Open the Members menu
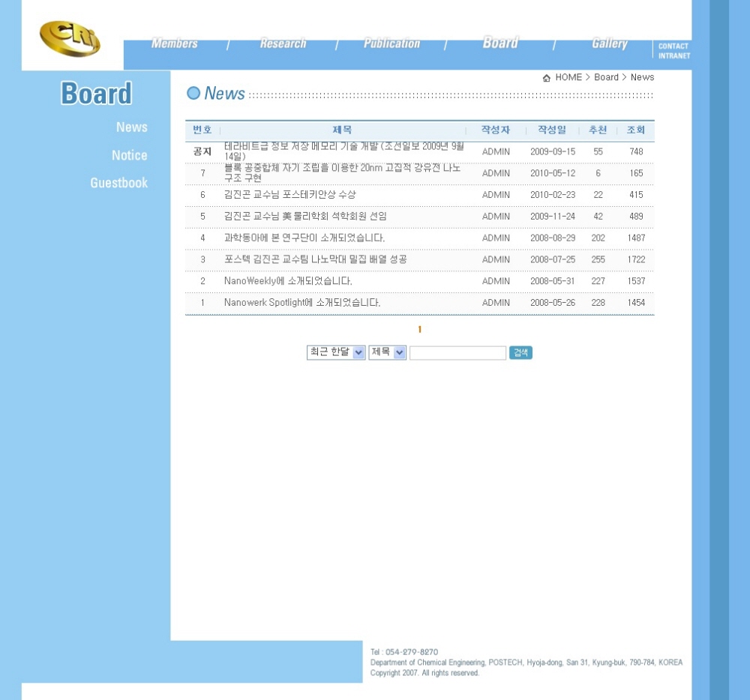The image size is (750, 700). 174,43
